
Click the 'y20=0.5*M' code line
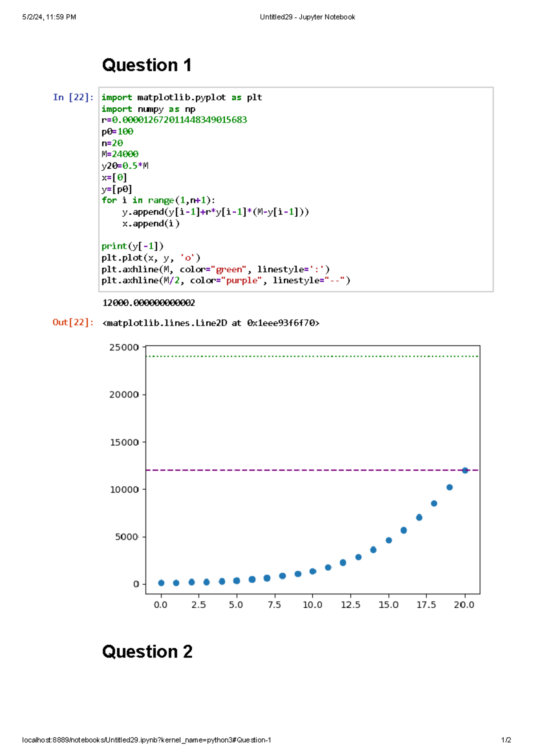tap(125, 166)
